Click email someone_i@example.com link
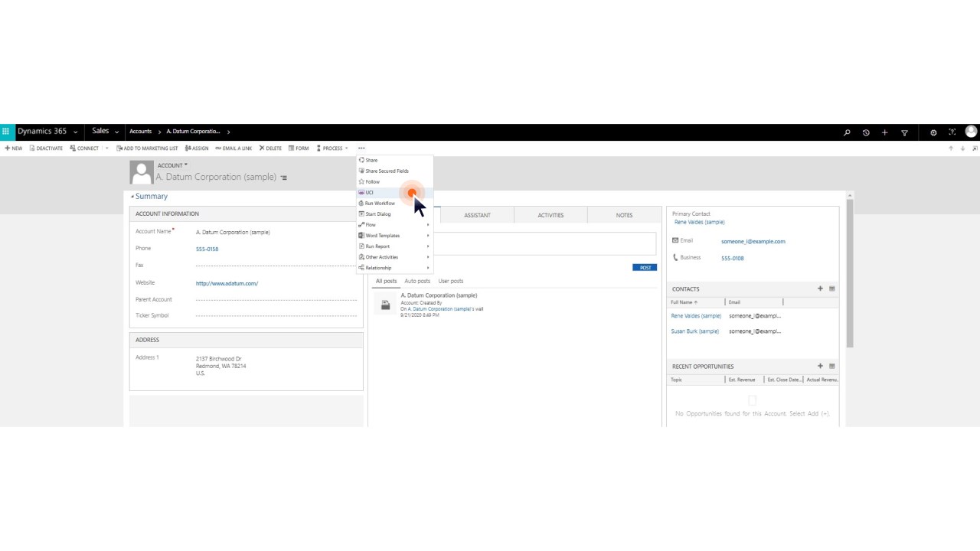The image size is (980, 551). point(753,241)
